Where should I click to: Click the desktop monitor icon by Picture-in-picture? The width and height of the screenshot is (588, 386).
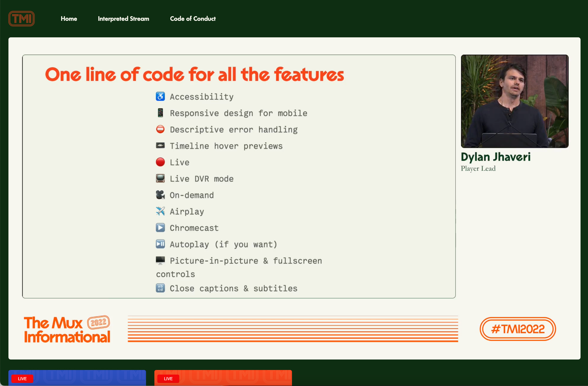click(x=160, y=260)
